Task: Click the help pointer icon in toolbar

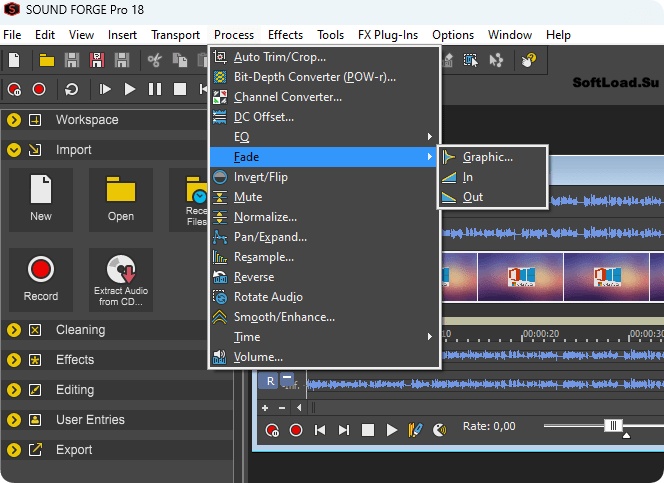Action: coord(528,60)
